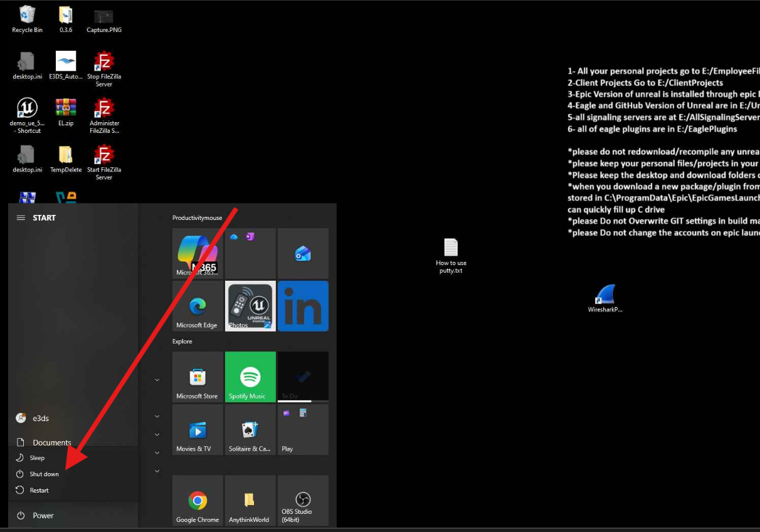Open the Outlook tile in Start
The image size is (760, 532).
coord(303,253)
